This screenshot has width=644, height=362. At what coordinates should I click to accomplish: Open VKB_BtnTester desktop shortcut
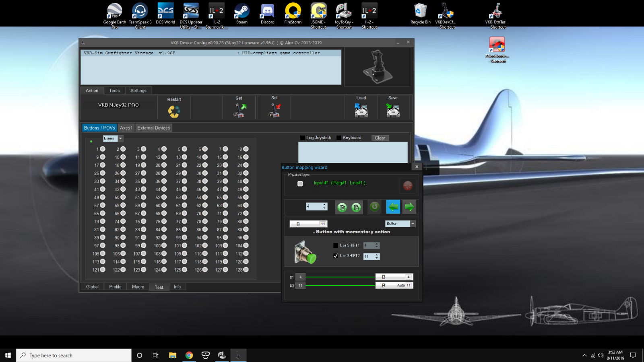coord(497,16)
